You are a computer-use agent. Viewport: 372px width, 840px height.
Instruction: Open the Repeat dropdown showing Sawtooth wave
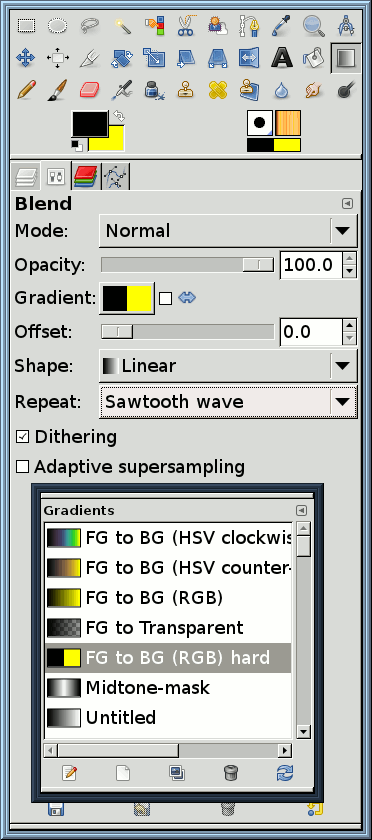coord(228,402)
